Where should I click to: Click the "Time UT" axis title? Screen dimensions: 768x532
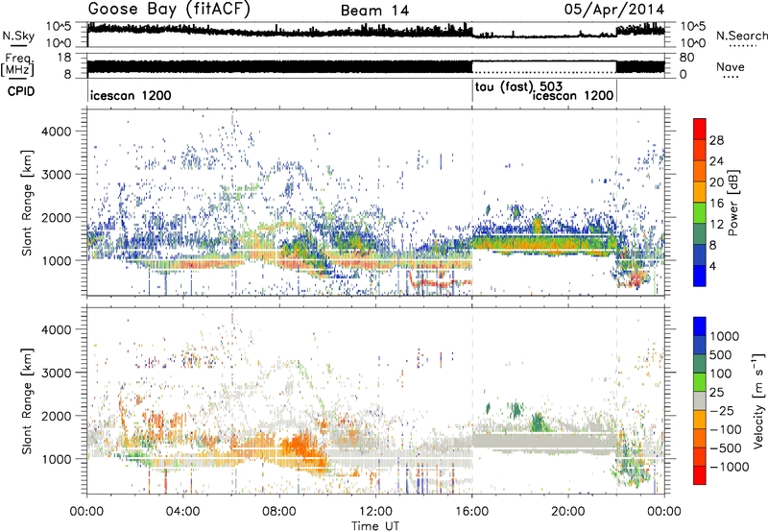click(375, 526)
